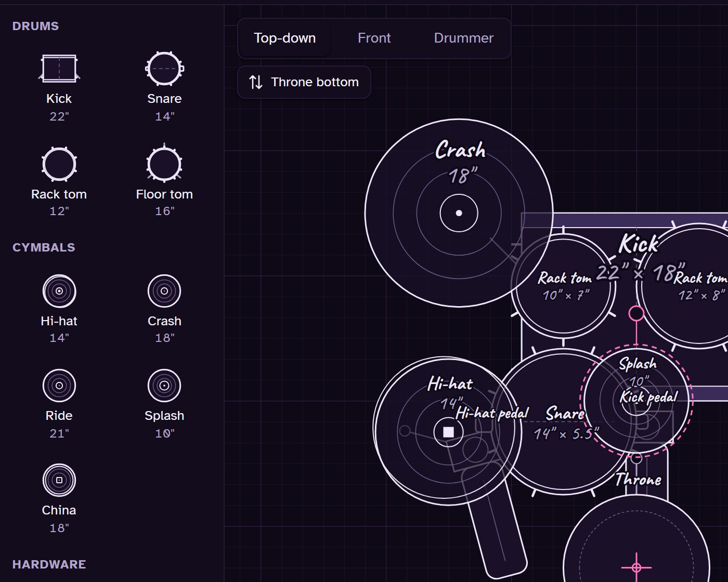Choose the Ride 21" cymbal in the palette
Viewport: 728px width, 582px height.
coord(59,404)
